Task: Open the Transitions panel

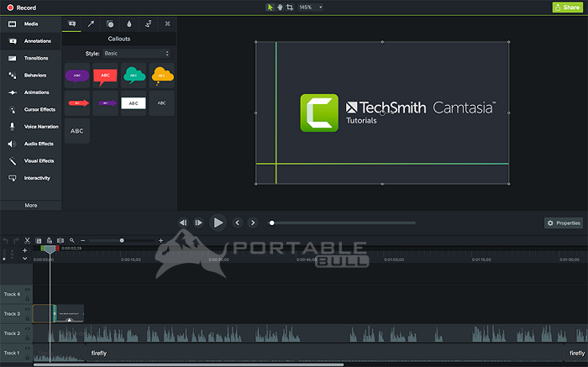Action: point(30,58)
